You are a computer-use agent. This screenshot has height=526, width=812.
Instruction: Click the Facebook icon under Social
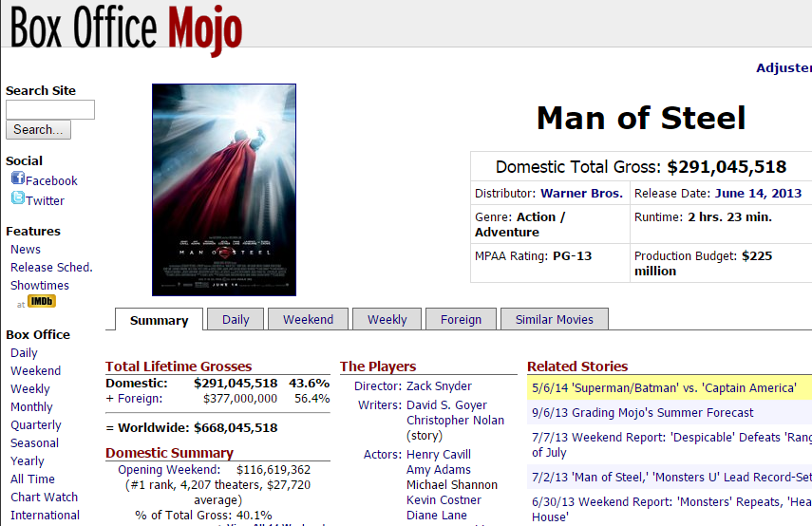(18, 178)
